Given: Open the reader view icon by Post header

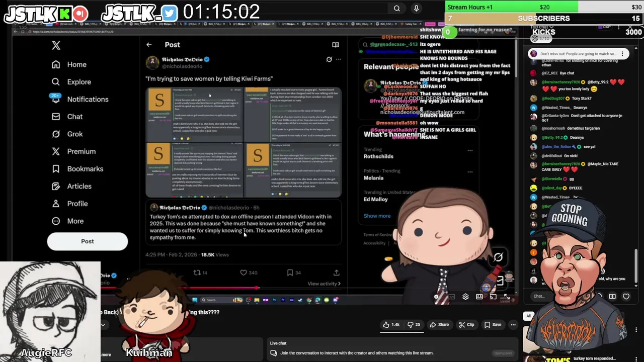Looking at the screenshot, I should coord(336,45).
